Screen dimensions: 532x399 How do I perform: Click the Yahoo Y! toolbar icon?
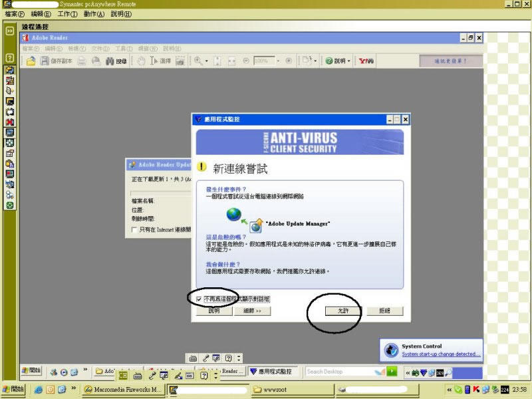pos(366,61)
